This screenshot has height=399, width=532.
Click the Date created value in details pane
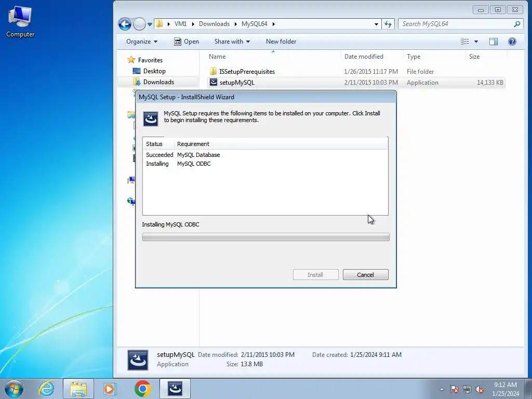click(x=376, y=354)
